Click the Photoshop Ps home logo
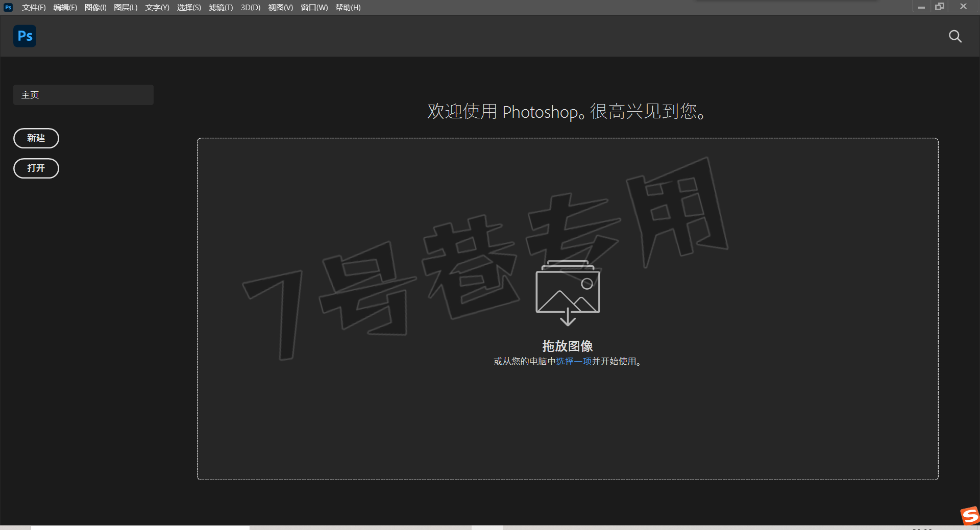The height and width of the screenshot is (530, 980). 24,36
